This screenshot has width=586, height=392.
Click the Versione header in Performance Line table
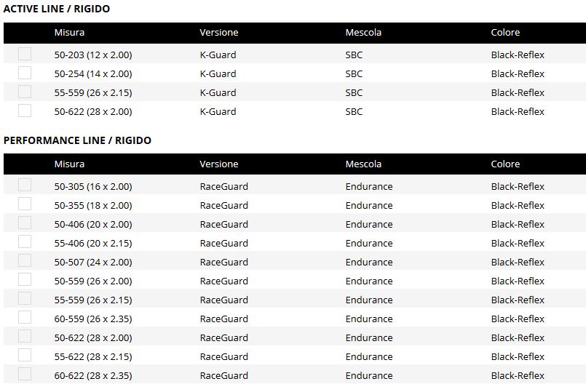point(218,164)
